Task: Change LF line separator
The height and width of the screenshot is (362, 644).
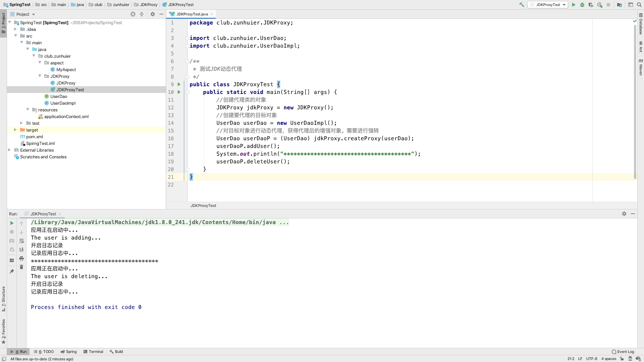Action: 580,359
